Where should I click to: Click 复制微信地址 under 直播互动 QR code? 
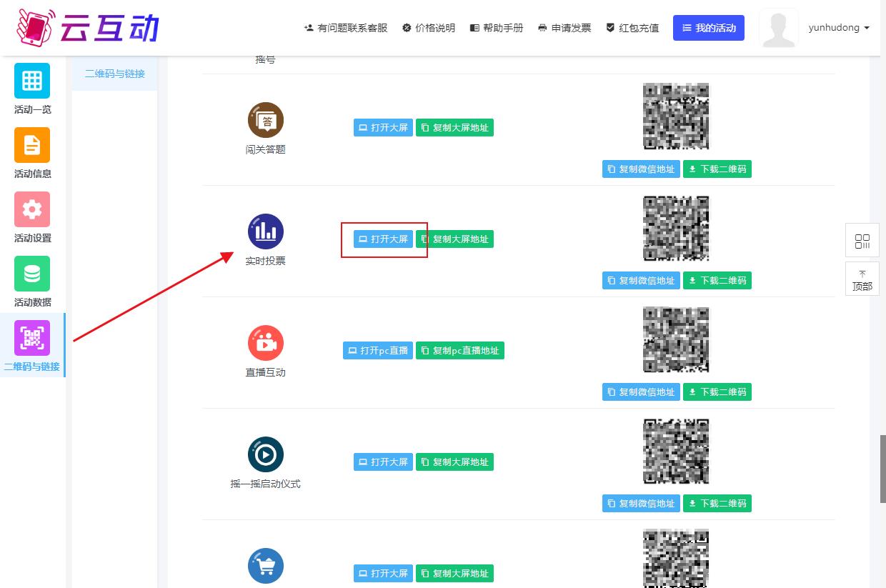pyautogui.click(x=641, y=392)
